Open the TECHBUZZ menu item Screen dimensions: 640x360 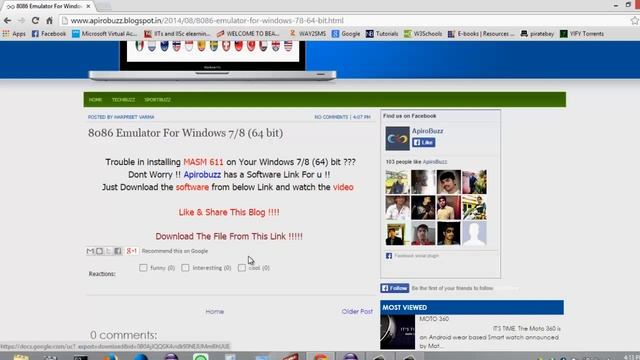coord(123,100)
